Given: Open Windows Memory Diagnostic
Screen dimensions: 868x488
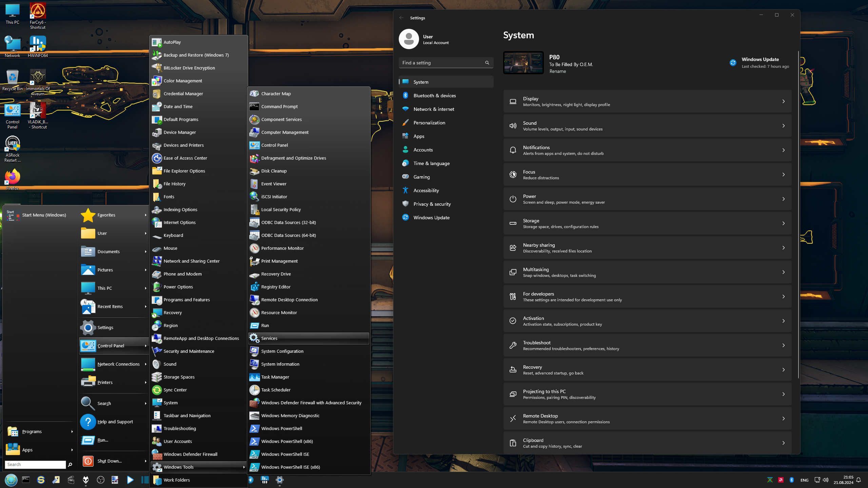Looking at the screenshot, I should pos(290,415).
